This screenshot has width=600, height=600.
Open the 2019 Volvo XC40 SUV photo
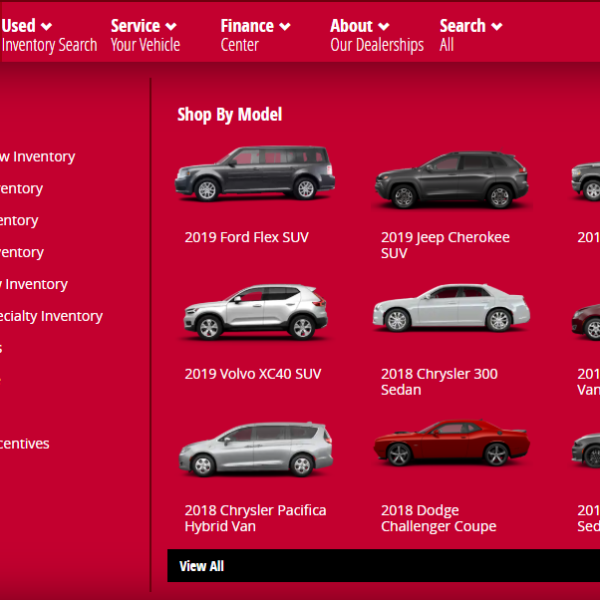(255, 312)
